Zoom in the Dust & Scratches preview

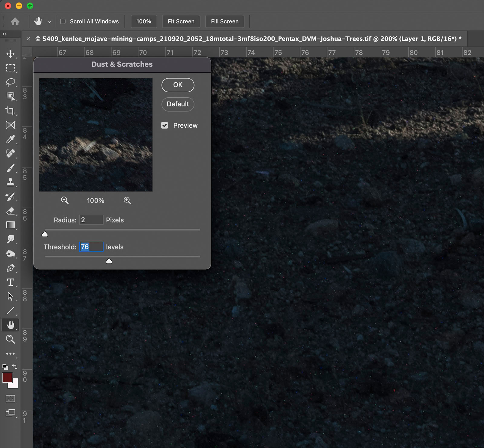[x=127, y=201]
